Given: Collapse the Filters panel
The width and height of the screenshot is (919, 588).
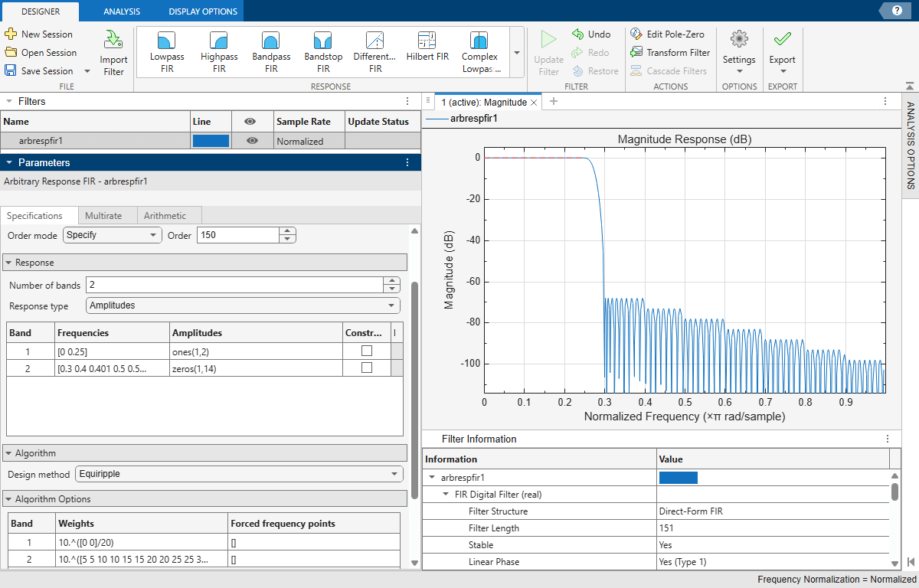Looking at the screenshot, I should [x=8, y=101].
